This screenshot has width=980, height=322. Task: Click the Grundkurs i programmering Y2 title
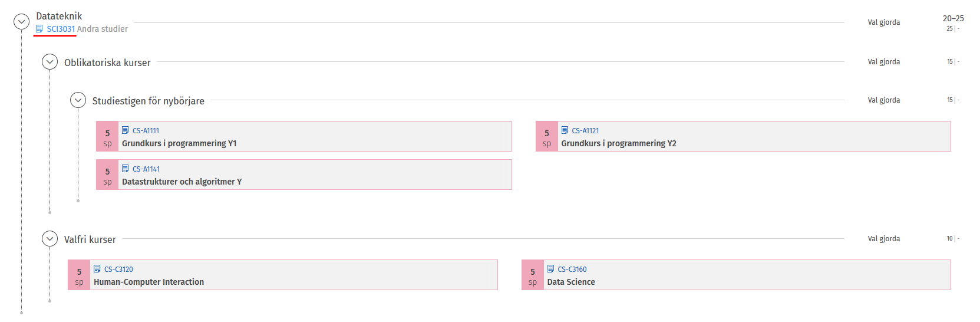pos(618,143)
